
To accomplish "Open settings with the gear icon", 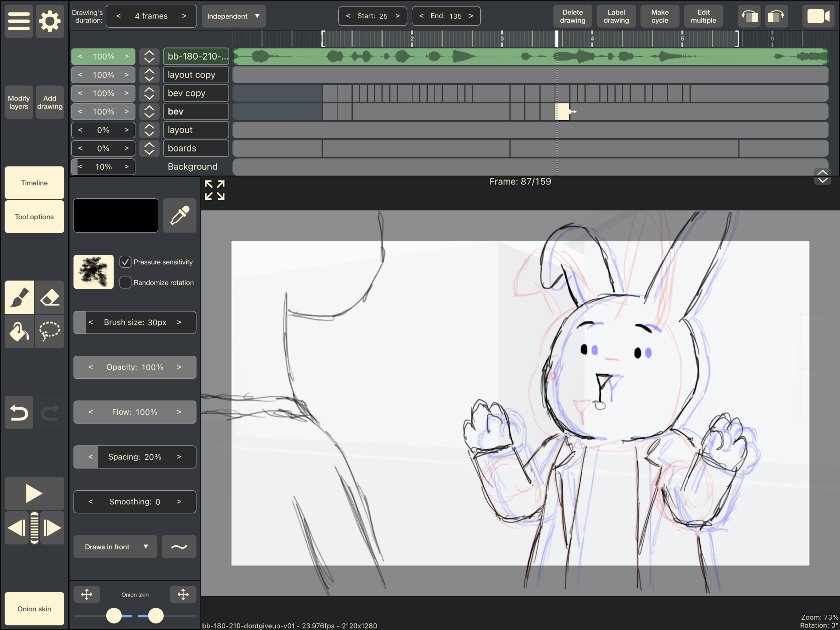I will [x=50, y=21].
